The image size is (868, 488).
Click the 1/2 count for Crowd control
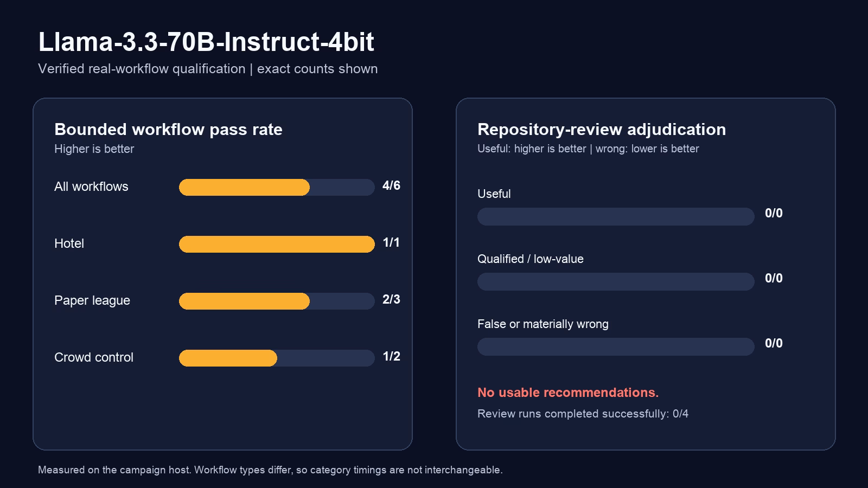[x=391, y=356]
